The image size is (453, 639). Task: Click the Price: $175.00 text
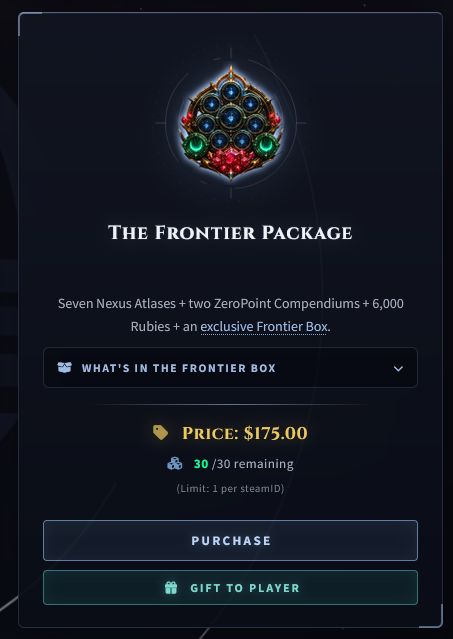(x=245, y=433)
